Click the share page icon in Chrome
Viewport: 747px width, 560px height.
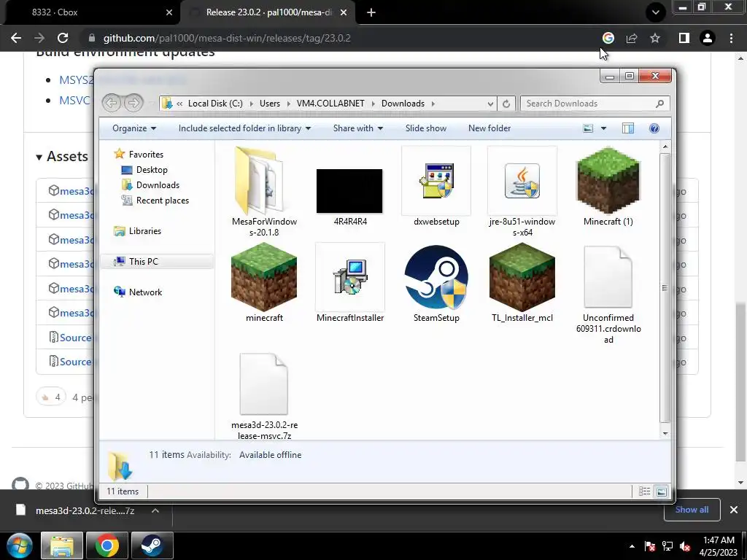click(631, 38)
